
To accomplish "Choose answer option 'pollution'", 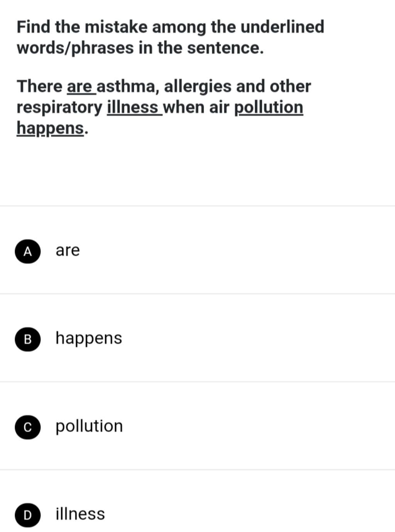I will (89, 426).
